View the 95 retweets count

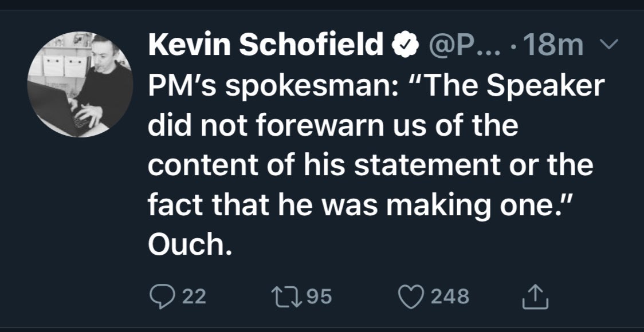tap(319, 296)
